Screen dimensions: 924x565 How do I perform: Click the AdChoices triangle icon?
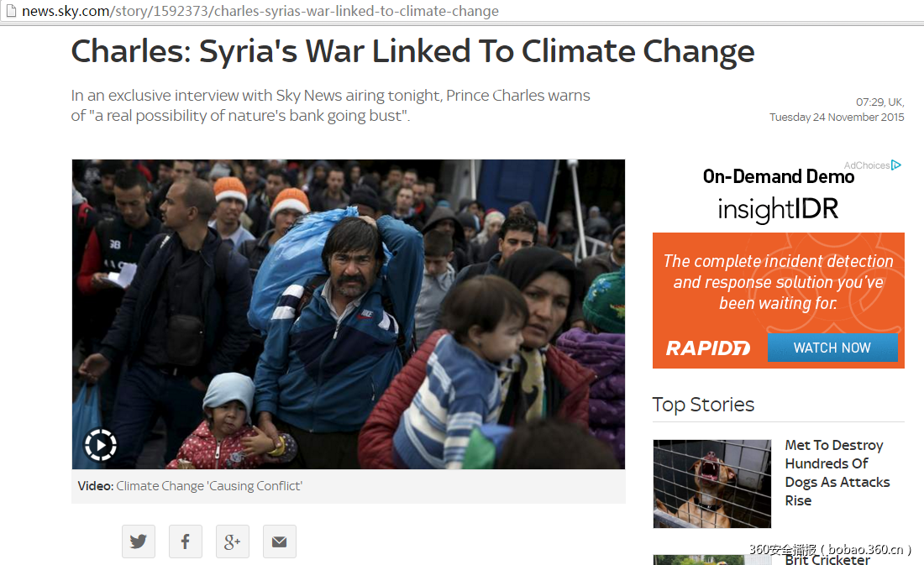tap(896, 165)
